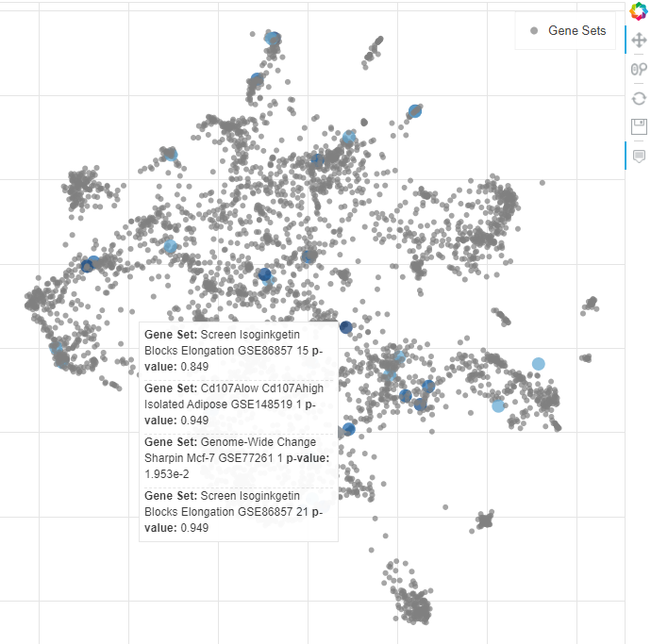651x644 pixels.
Task: Activate the Pan tool
Action: pos(639,41)
